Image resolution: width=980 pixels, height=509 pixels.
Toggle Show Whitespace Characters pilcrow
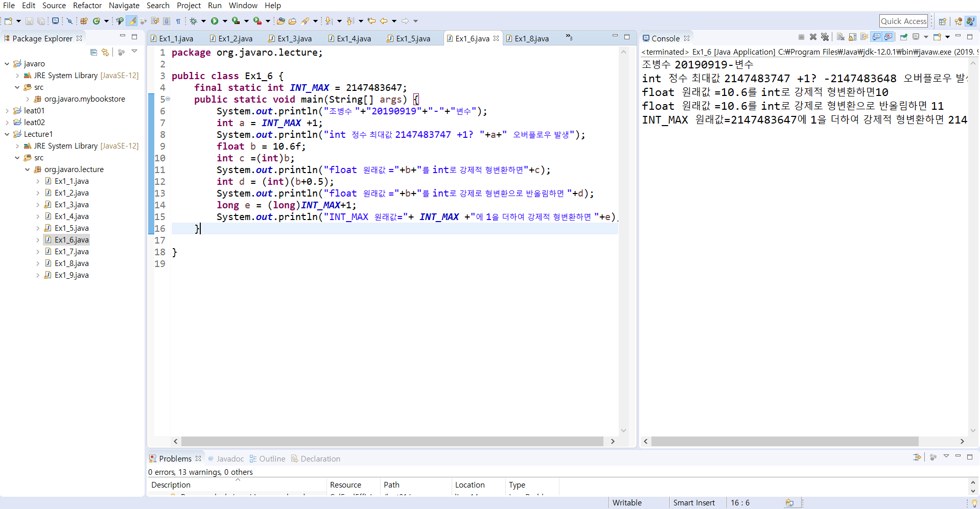(x=178, y=21)
